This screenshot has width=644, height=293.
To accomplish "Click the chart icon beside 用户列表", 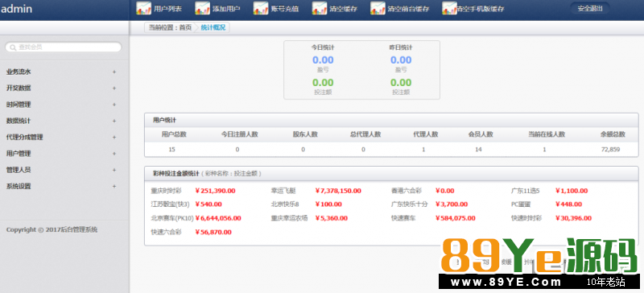I will coord(144,8).
